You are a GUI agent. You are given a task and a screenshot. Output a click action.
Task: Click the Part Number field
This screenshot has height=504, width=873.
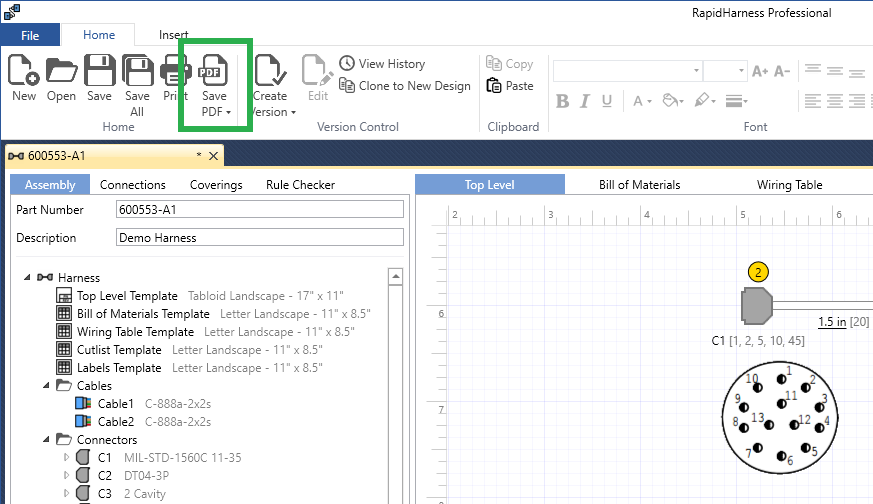(x=259, y=209)
